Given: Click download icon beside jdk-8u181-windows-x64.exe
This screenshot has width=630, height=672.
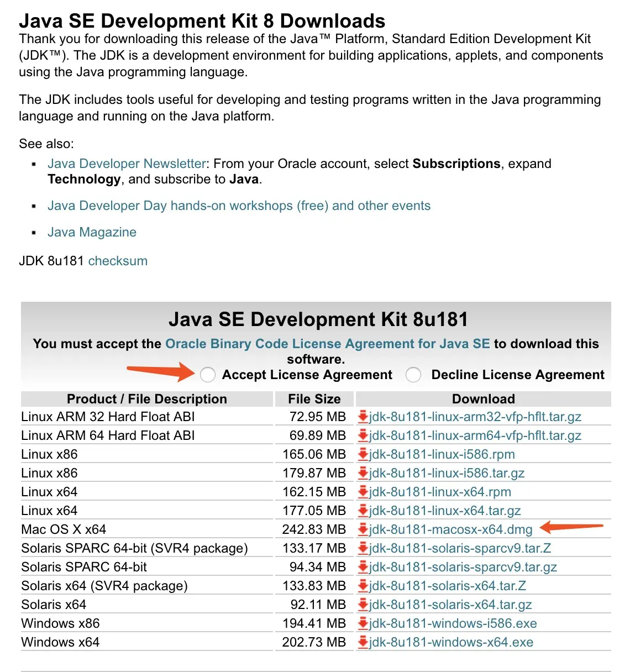Looking at the screenshot, I should [363, 642].
